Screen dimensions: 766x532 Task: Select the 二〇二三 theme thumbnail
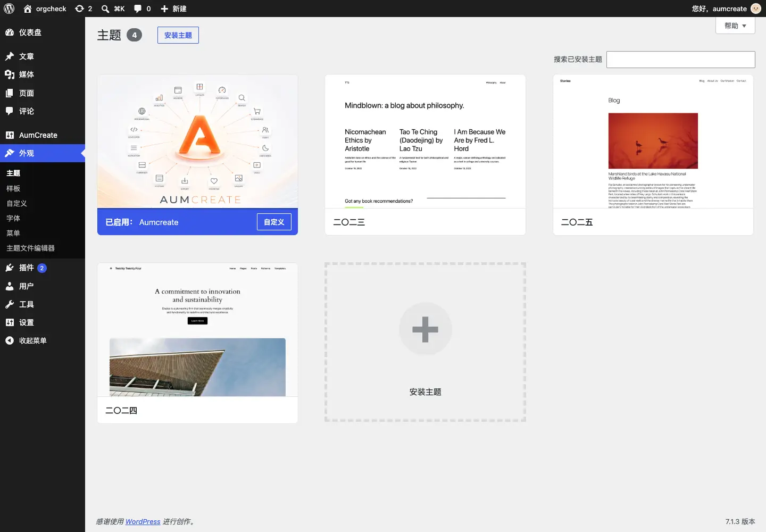(426, 142)
